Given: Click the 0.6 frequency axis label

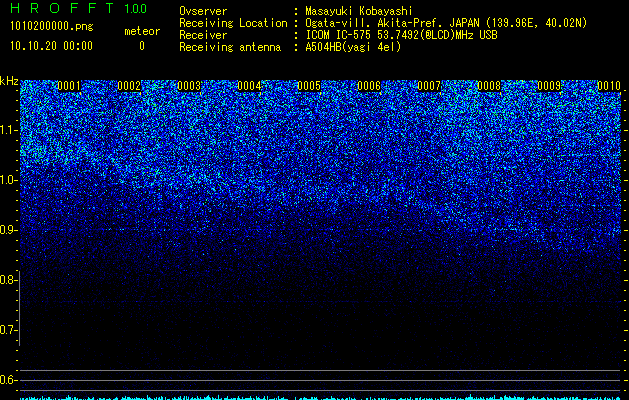Looking at the screenshot, I should pyautogui.click(x=9, y=380).
